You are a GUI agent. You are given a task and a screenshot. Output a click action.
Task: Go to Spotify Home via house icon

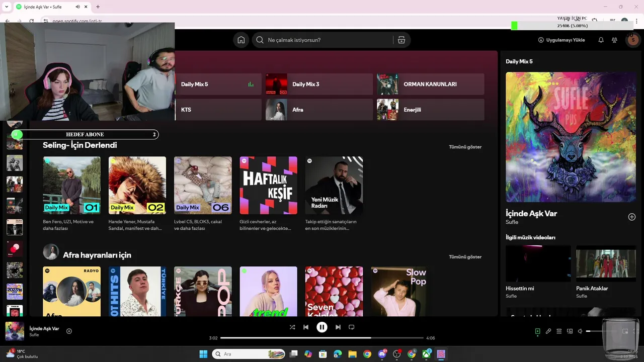pos(241,40)
